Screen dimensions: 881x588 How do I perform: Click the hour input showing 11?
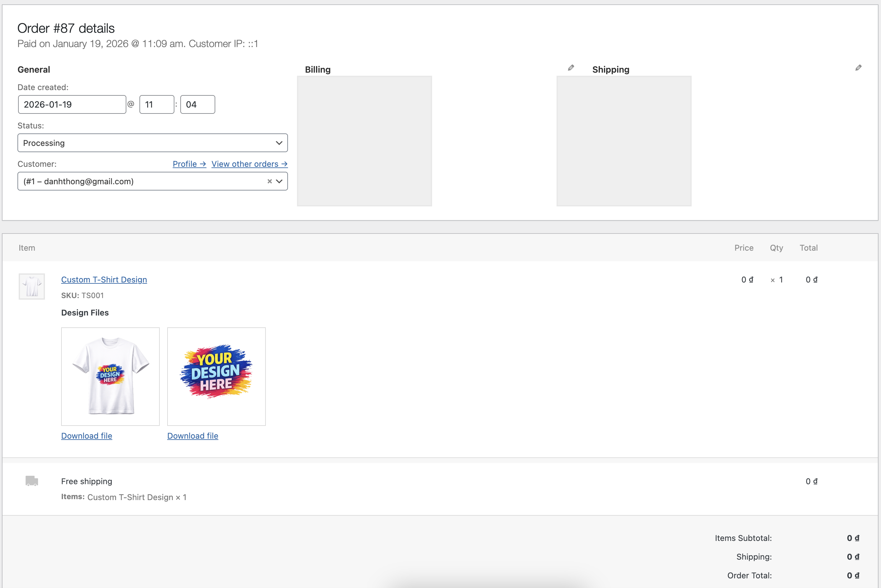(157, 104)
